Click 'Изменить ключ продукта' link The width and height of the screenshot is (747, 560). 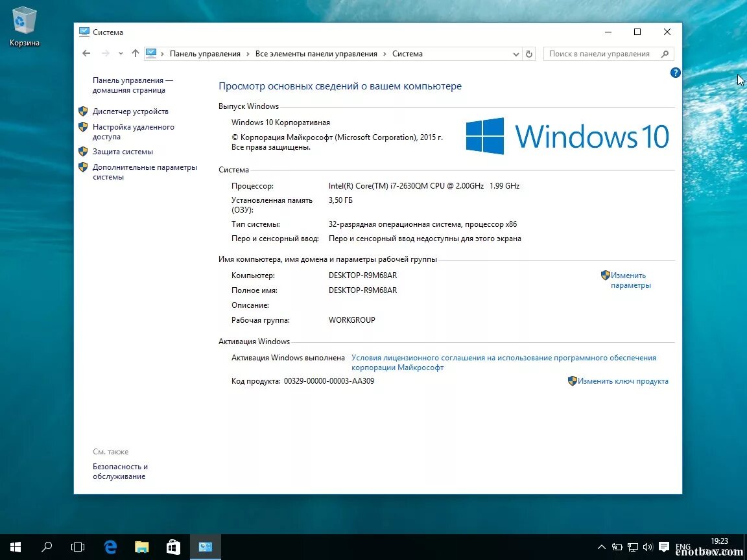(623, 381)
